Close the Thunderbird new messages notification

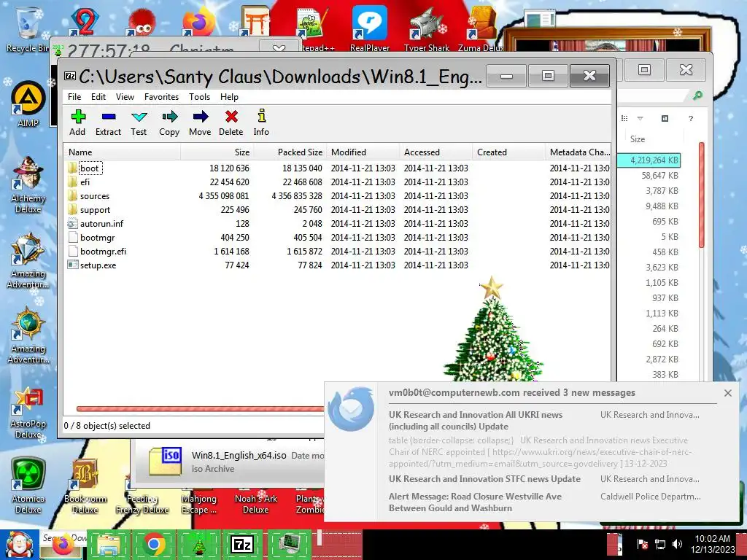point(727,393)
